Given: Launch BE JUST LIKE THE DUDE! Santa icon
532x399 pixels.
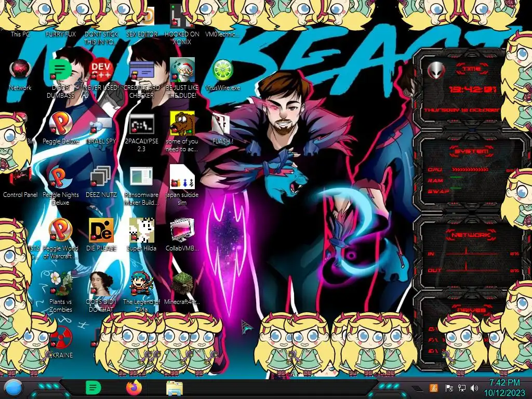Looking at the screenshot, I should point(182,70).
